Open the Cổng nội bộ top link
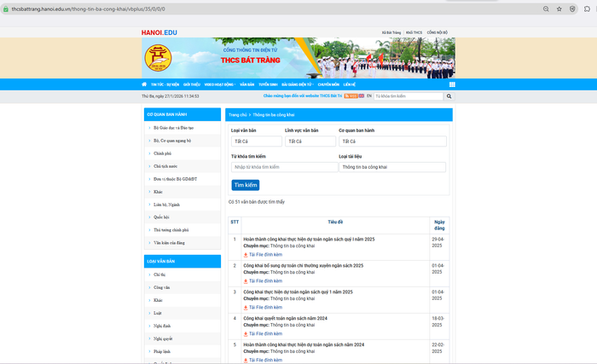The width and height of the screenshot is (597, 364). (x=437, y=32)
